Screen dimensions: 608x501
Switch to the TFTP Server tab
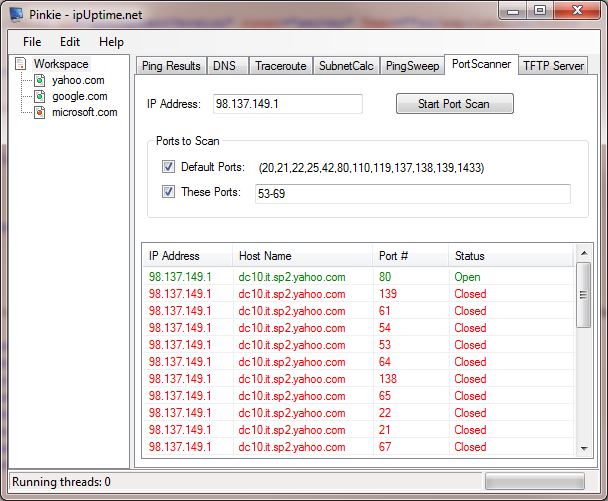coord(553,66)
